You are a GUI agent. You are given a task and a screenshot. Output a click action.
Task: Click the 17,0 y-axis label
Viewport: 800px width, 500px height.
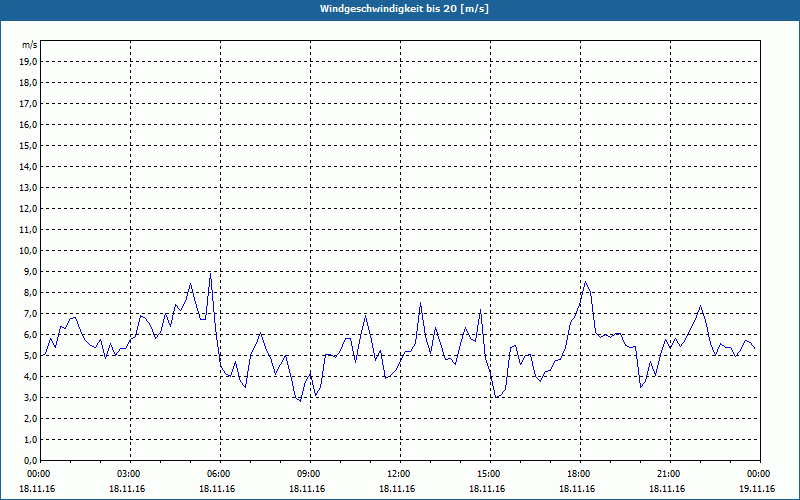[x=28, y=104]
